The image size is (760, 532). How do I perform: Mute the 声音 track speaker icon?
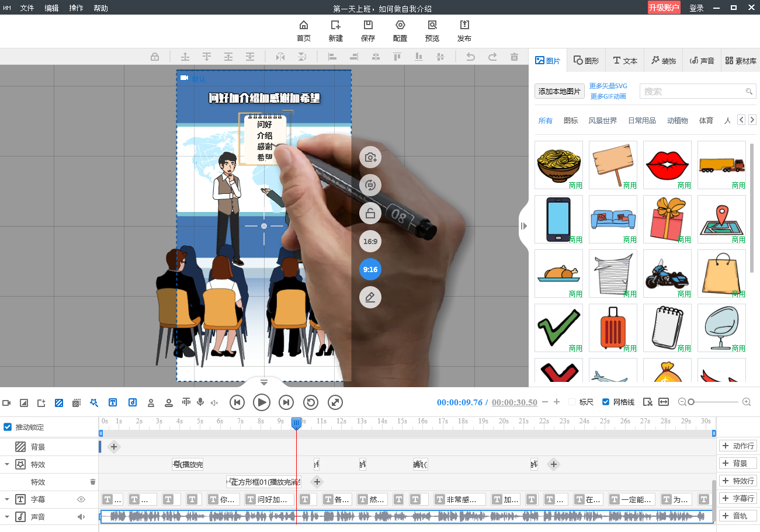point(81,517)
